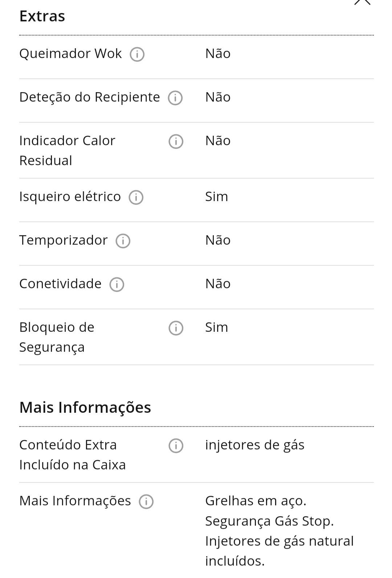Open info icon for Conteúdo Extra Incluído

176,446
